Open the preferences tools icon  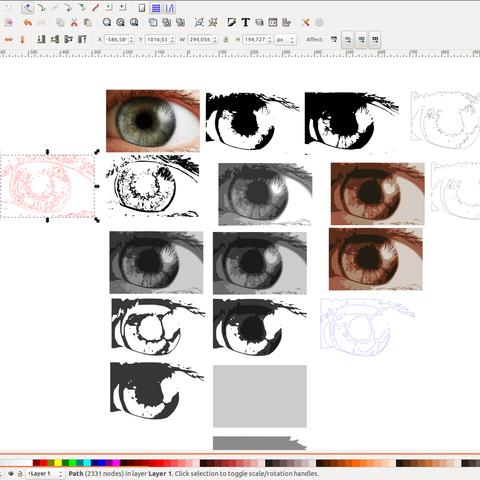click(x=306, y=22)
